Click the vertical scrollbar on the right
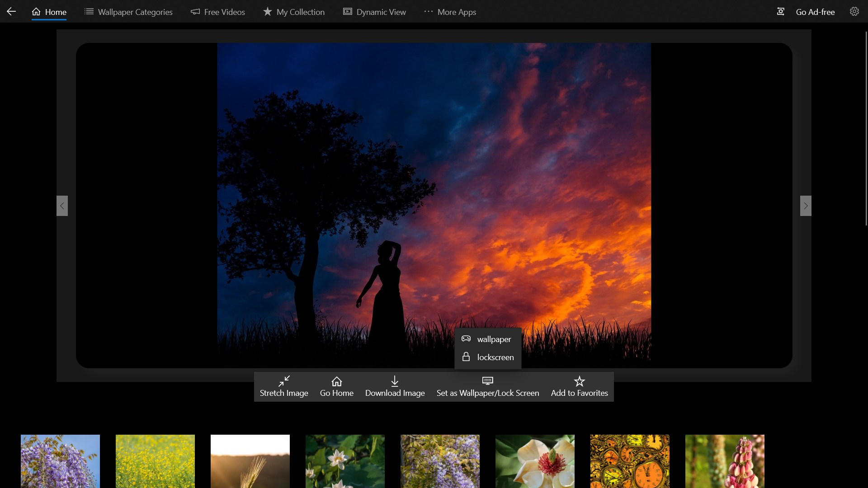This screenshot has height=488, width=868. point(866,129)
